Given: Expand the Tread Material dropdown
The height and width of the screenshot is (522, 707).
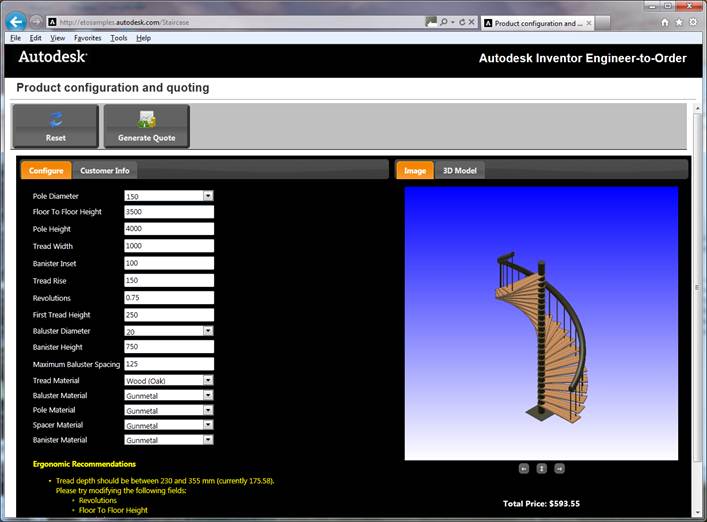Looking at the screenshot, I should pyautogui.click(x=208, y=380).
